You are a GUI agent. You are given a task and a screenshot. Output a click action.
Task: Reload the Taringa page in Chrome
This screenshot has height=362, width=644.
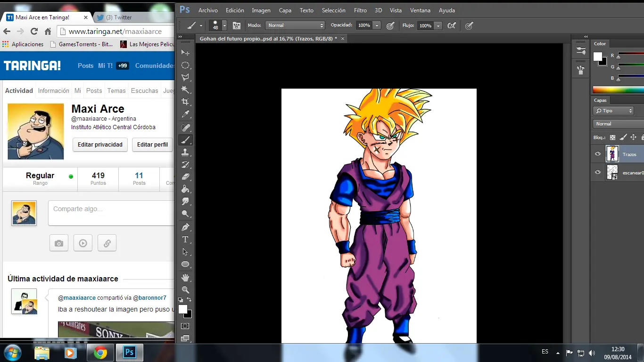click(34, 32)
